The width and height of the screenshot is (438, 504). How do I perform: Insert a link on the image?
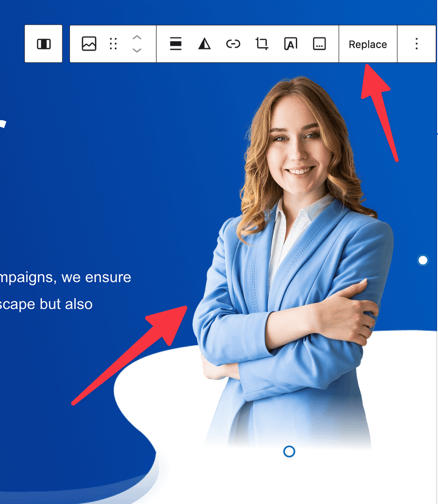233,44
